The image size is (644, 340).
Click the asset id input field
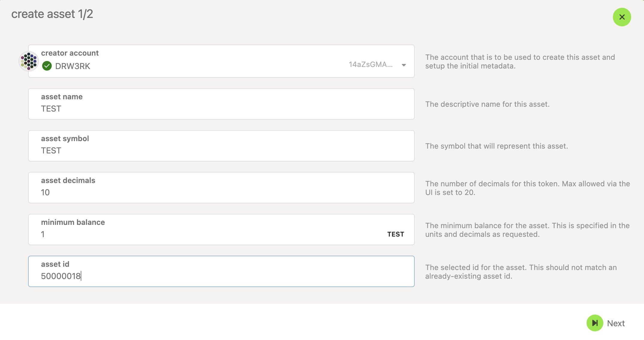221,276
